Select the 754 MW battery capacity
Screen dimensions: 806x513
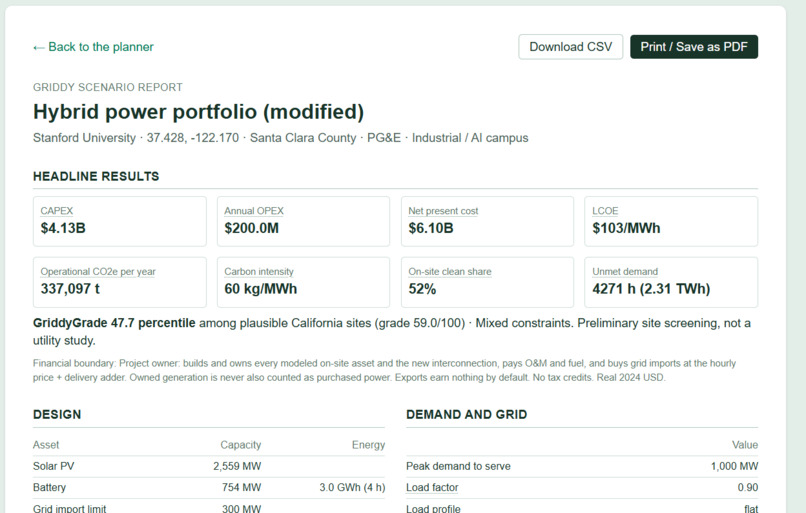click(x=242, y=487)
